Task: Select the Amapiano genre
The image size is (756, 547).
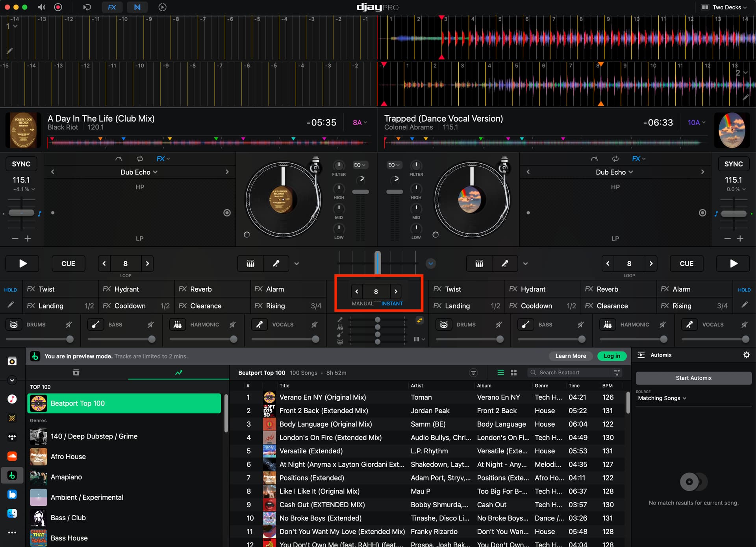Action: [124, 477]
